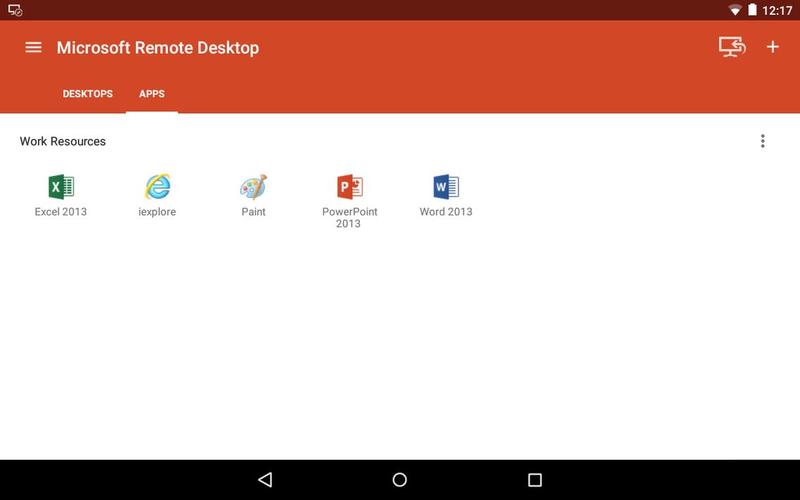This screenshot has width=800, height=500.
Task: Tap the Wi-Fi status bar icon
Action: tap(736, 10)
